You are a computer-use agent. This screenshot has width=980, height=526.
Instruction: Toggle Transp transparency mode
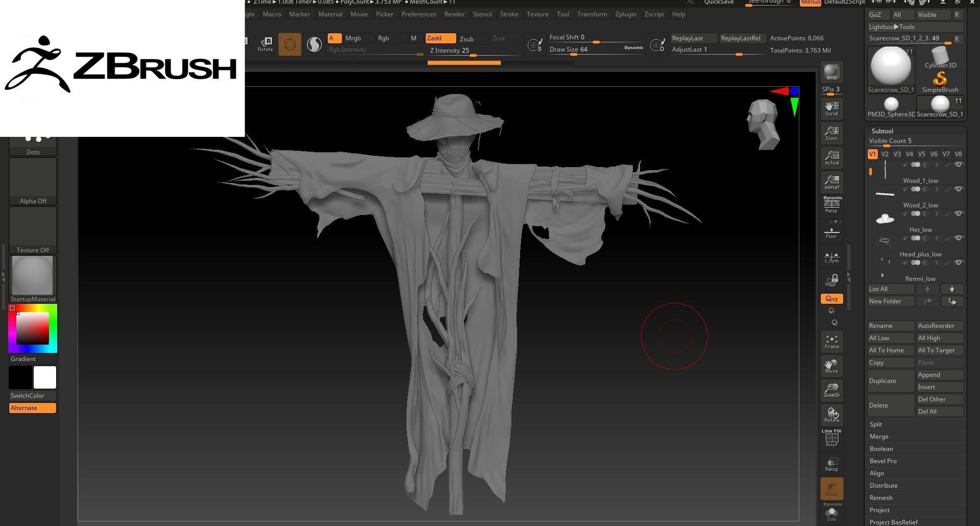click(x=831, y=464)
